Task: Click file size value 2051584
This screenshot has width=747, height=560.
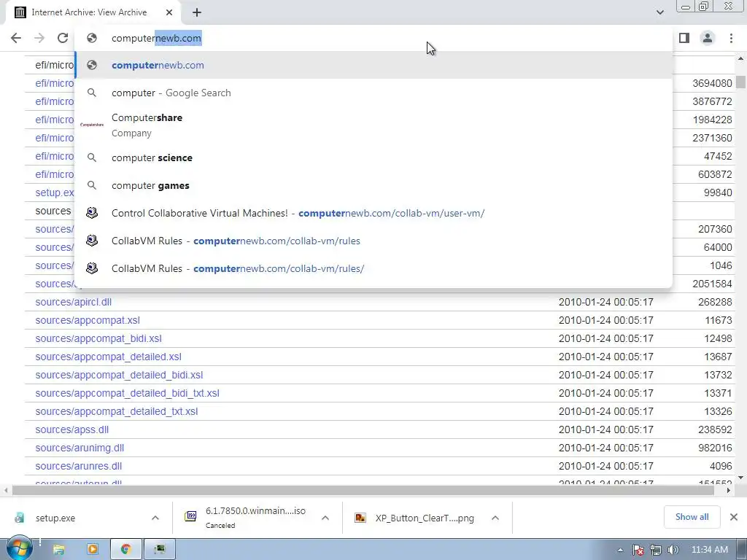Action: point(712,284)
